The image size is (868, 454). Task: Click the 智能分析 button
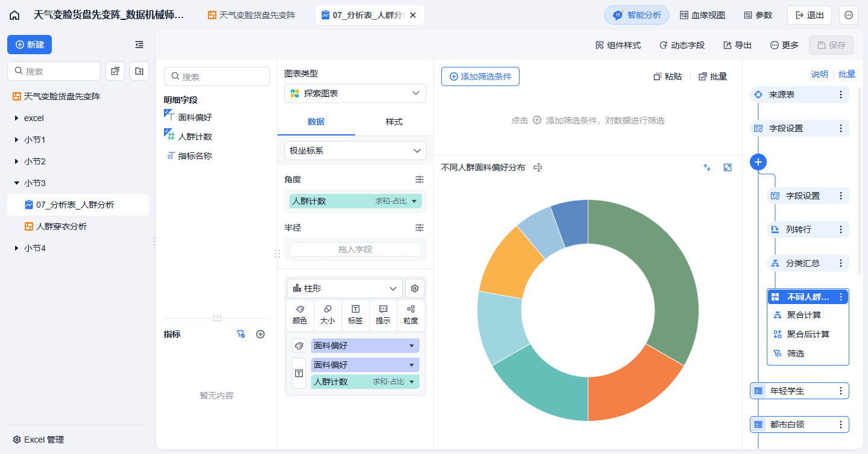tap(637, 15)
